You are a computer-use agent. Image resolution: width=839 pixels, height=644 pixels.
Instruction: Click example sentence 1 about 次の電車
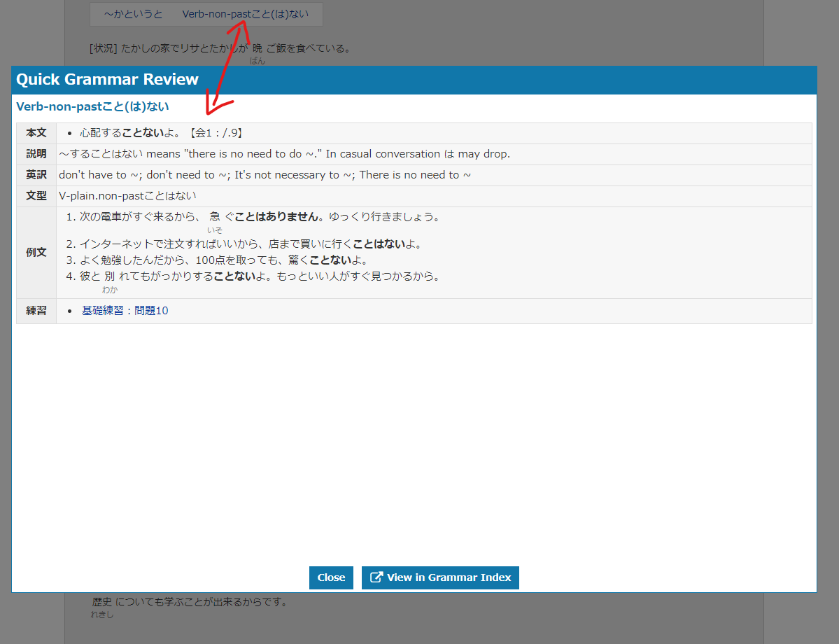point(259,217)
